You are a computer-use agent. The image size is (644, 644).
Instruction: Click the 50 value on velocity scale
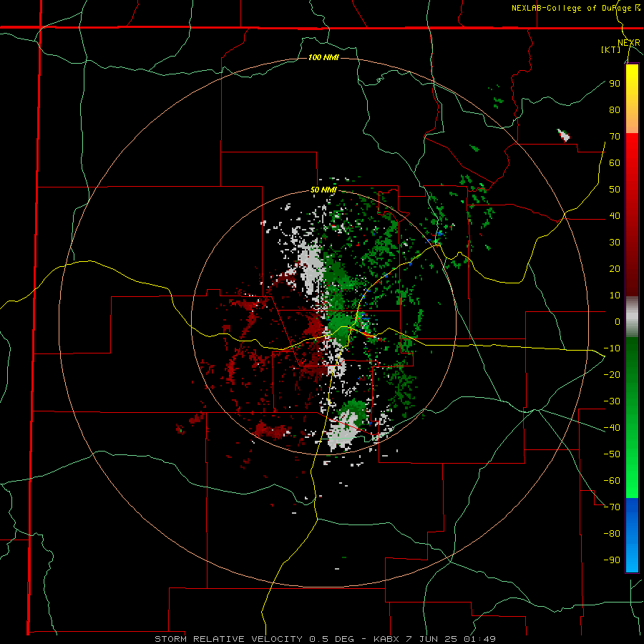click(x=615, y=190)
